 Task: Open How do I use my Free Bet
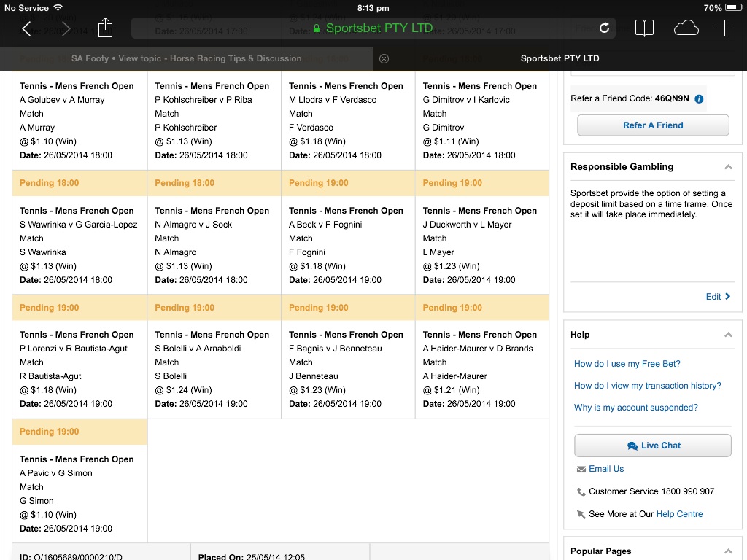pos(627,364)
